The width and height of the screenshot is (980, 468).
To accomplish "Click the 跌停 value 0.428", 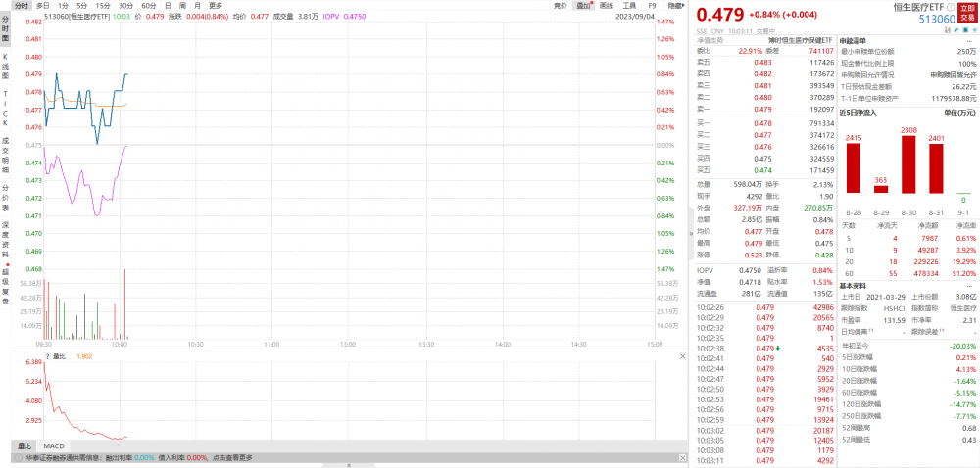I will click(824, 255).
